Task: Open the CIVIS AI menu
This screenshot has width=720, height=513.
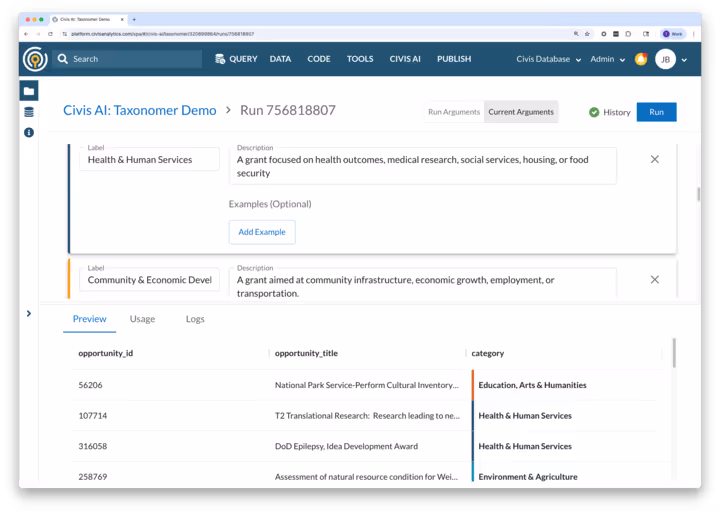Action: pyautogui.click(x=405, y=59)
